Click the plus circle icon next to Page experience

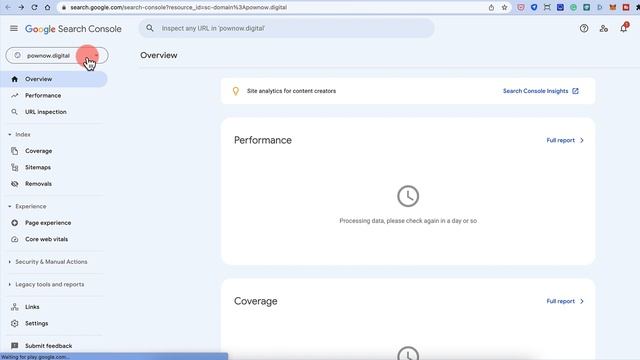coord(15,222)
